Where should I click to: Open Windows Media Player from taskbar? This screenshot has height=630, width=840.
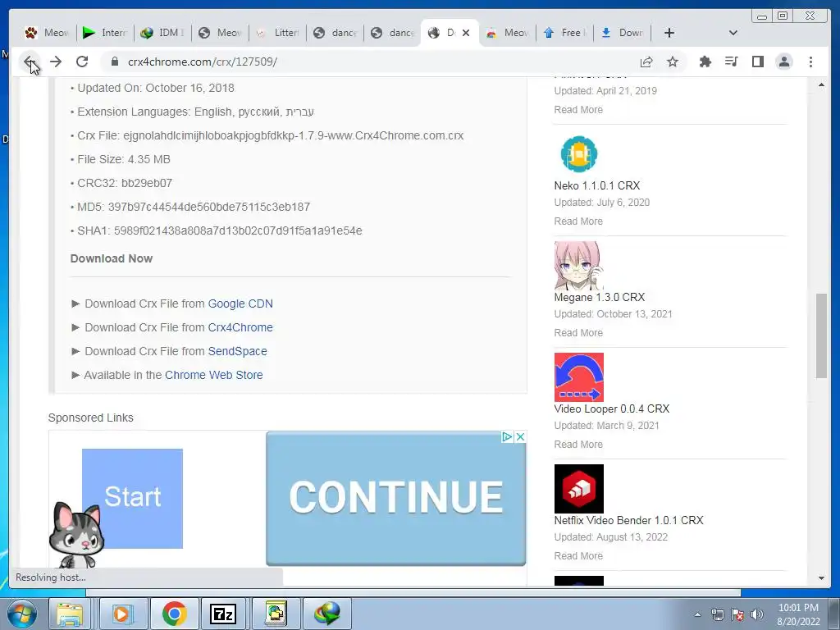pos(121,614)
